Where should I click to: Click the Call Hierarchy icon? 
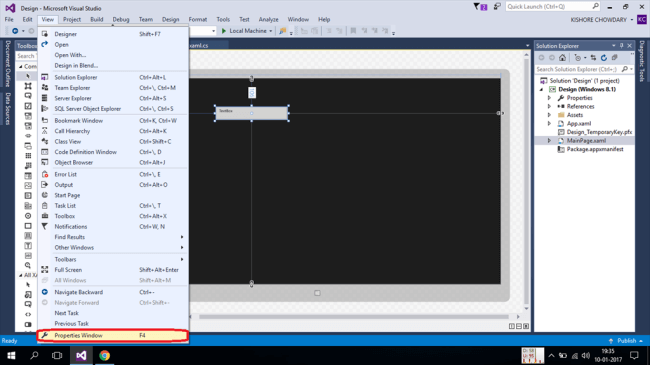(45, 131)
